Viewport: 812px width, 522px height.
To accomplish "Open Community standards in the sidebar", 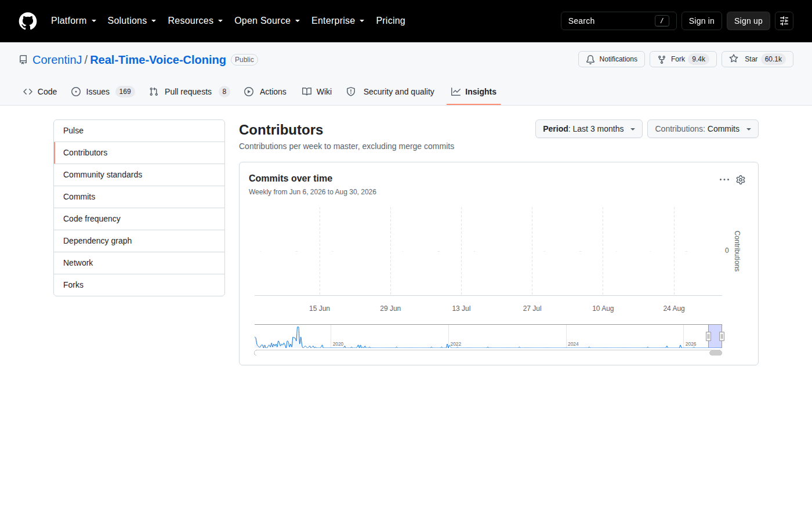I will coord(139,175).
